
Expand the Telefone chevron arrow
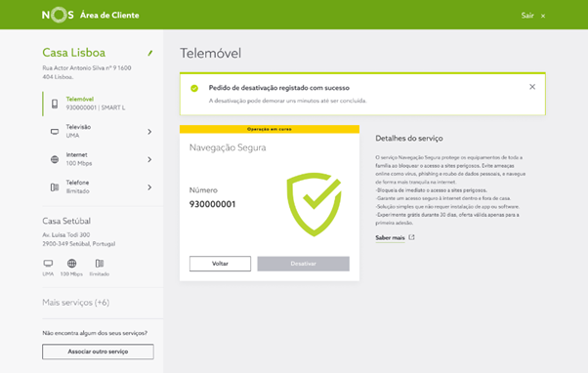point(149,187)
